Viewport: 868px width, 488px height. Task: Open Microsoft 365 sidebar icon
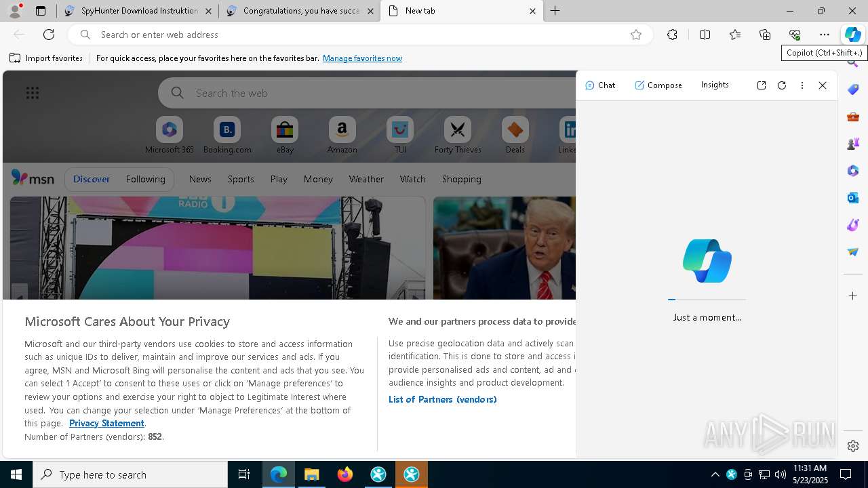point(853,171)
